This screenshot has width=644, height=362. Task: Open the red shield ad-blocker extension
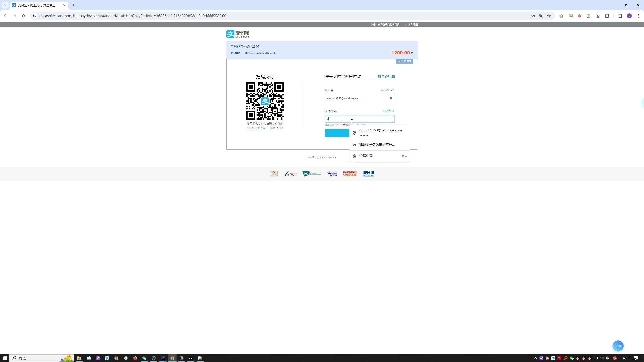[x=580, y=16]
